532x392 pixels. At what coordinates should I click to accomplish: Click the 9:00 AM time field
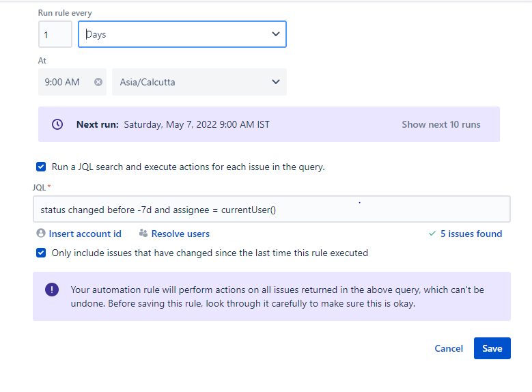64,82
